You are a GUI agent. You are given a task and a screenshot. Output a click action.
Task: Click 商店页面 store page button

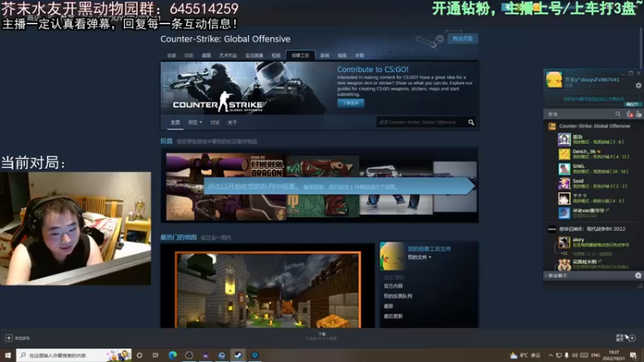(x=462, y=39)
